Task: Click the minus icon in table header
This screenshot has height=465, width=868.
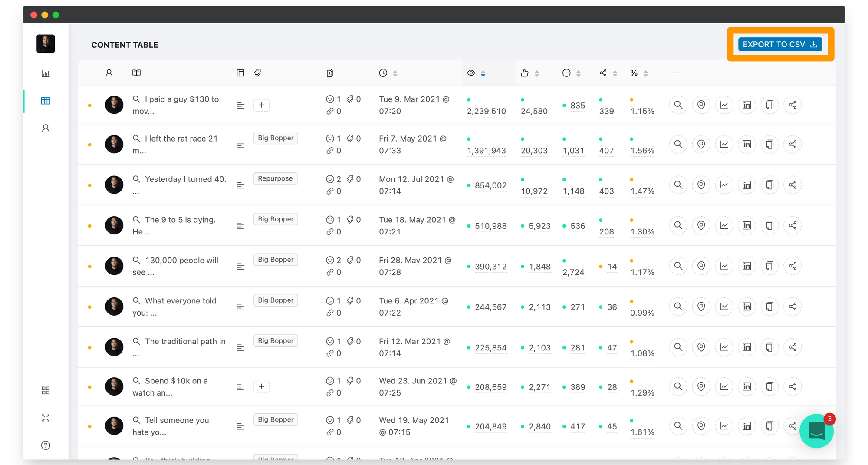Action: point(673,73)
